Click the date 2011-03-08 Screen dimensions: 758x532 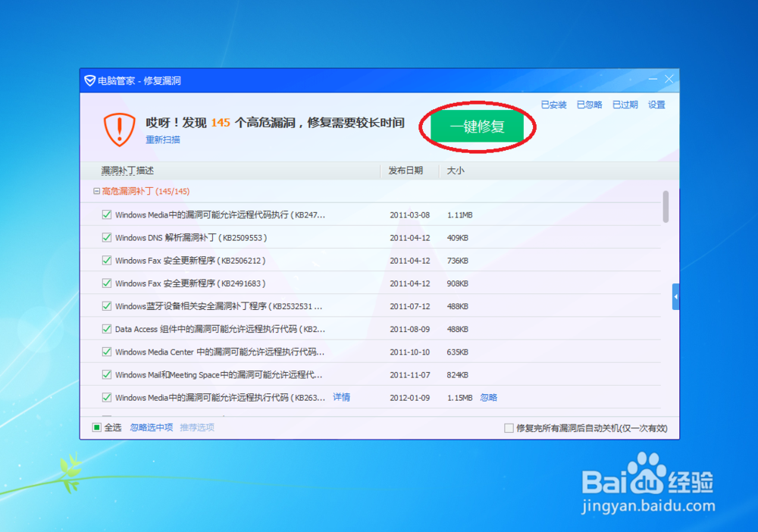point(410,215)
